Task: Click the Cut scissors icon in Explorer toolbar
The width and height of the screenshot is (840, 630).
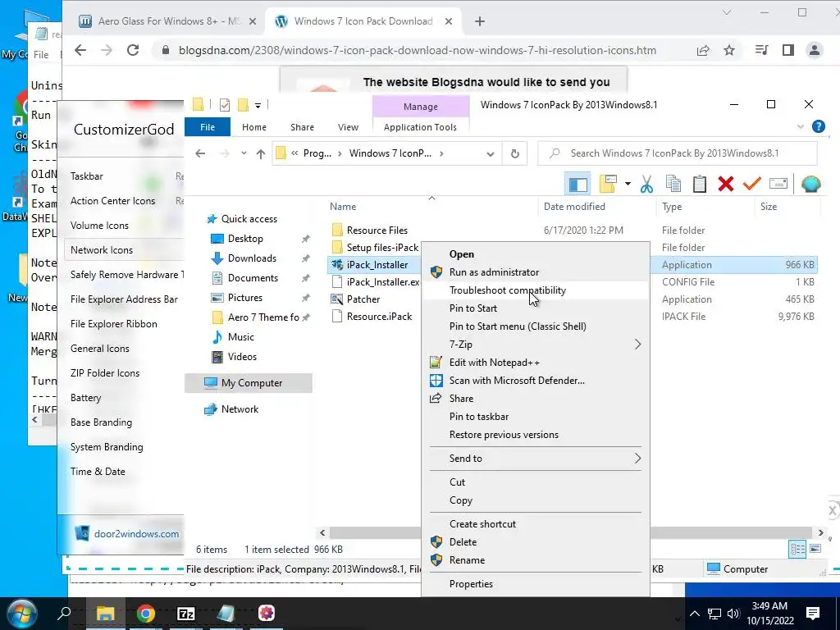Action: coord(646,185)
